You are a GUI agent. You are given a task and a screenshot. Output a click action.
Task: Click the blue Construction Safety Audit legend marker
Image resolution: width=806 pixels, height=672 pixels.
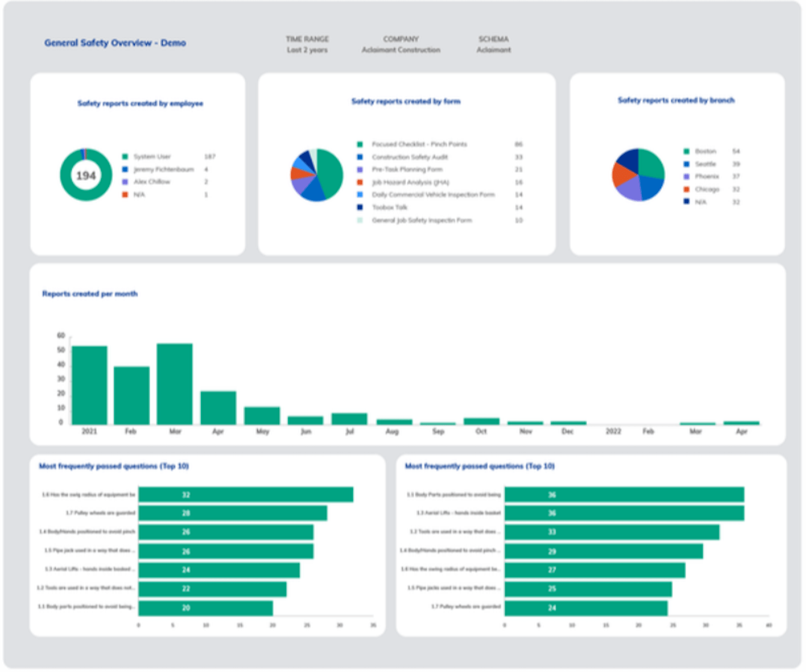(x=359, y=157)
